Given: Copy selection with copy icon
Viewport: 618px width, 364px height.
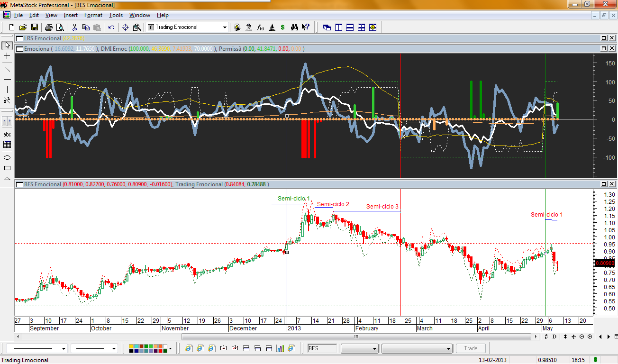Looking at the screenshot, I should pos(86,27).
